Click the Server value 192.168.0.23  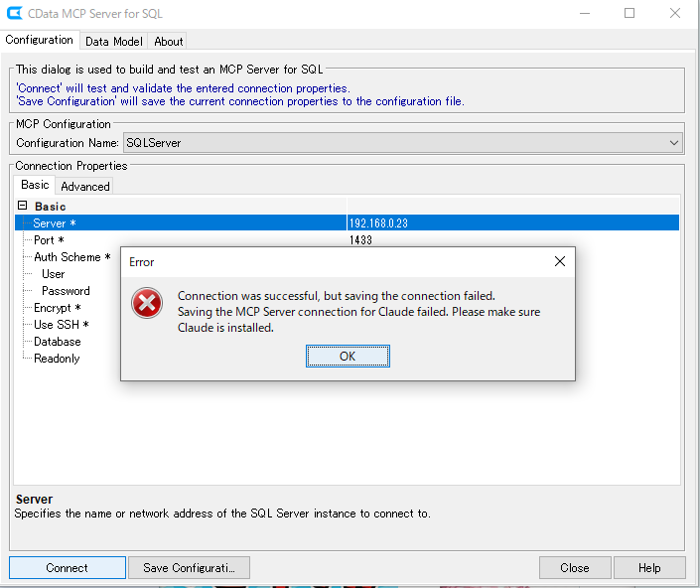point(378,222)
